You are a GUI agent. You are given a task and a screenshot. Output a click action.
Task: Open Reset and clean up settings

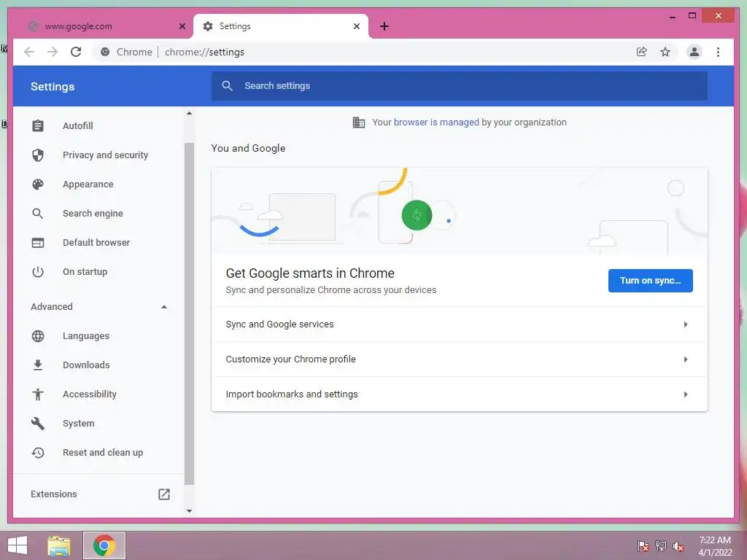point(103,452)
